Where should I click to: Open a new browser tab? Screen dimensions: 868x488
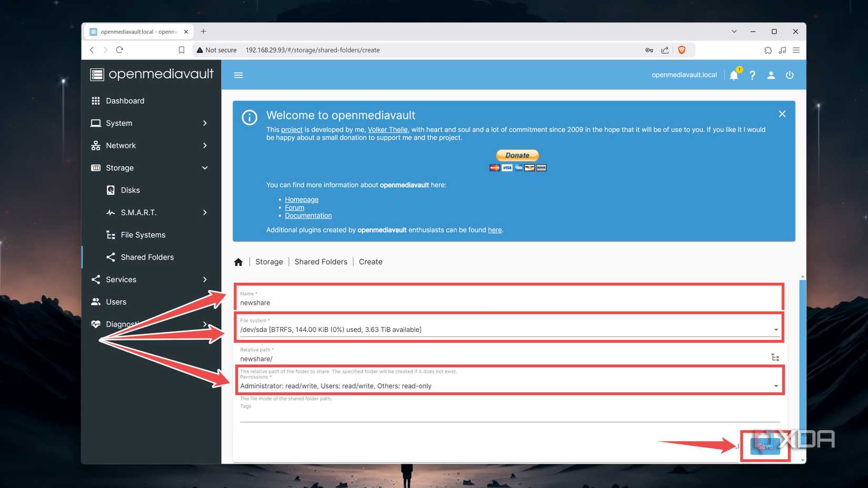pyautogui.click(x=203, y=32)
